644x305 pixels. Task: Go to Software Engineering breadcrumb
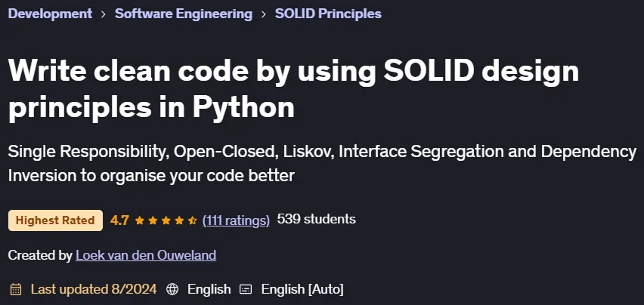[184, 14]
